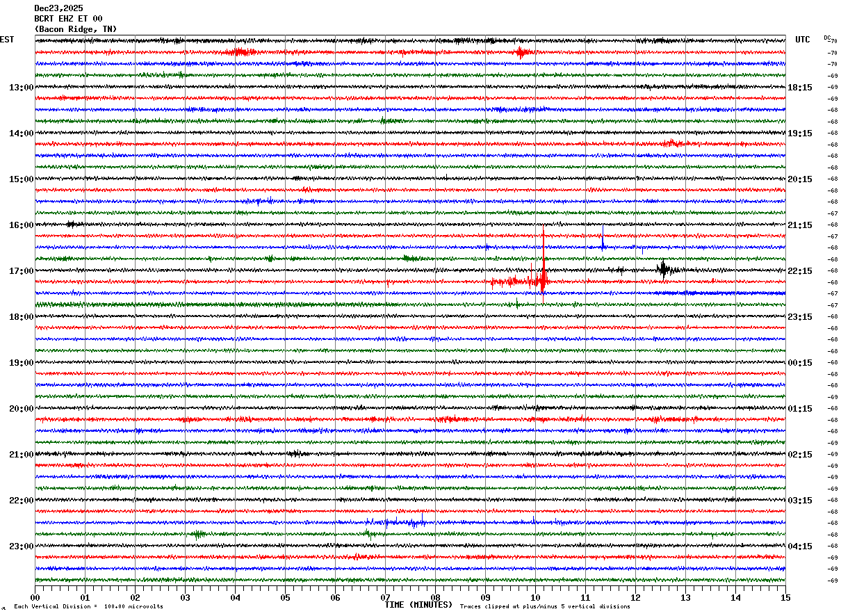Viewport: 841px width, 616px height.
Task: Click minute tick label 07 on bottom axis
Action: coord(385,597)
